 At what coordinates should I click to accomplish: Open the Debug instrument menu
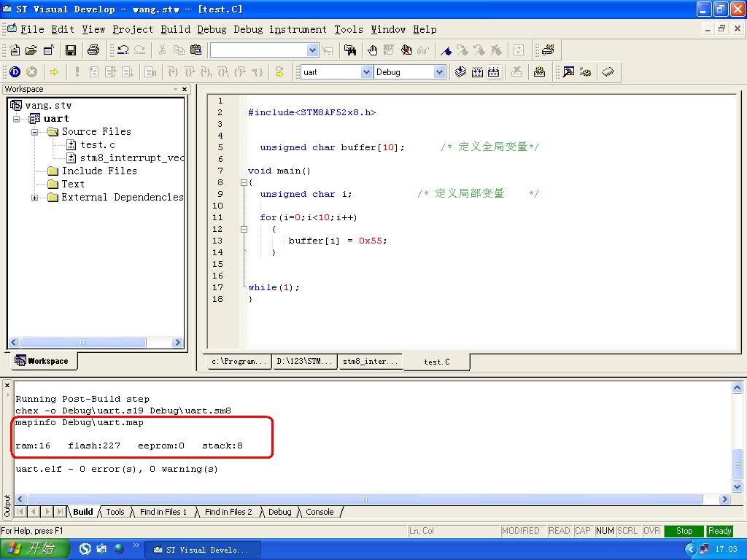(x=280, y=29)
